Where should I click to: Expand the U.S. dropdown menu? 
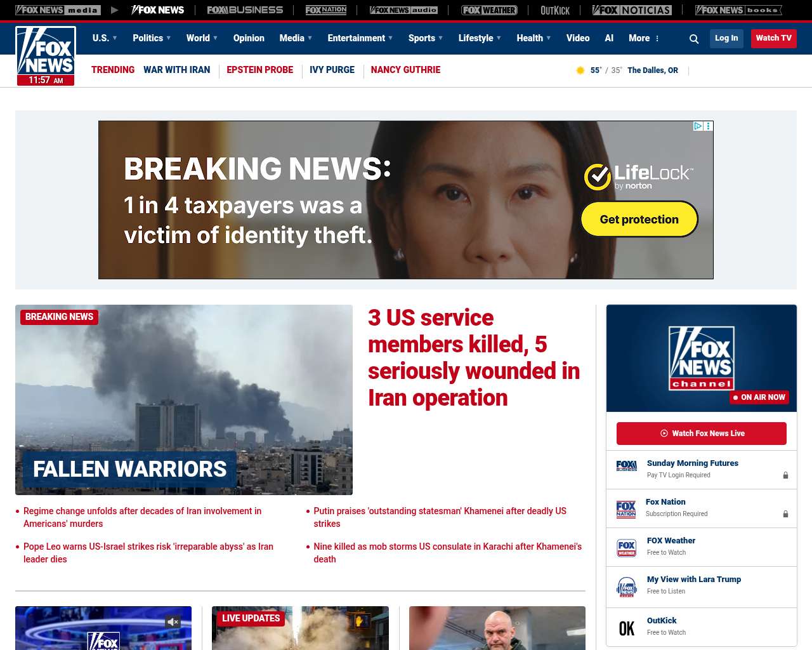(105, 38)
